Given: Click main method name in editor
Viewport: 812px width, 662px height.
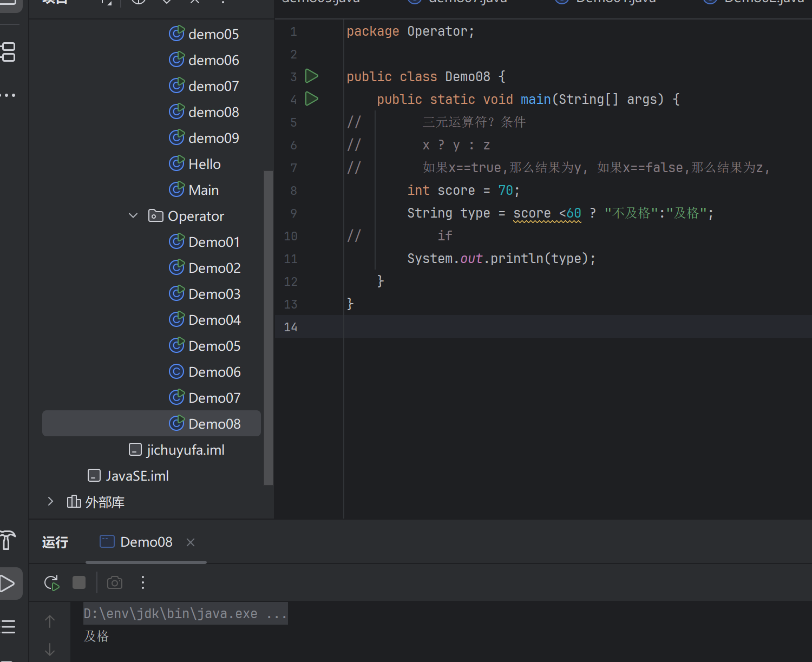Looking at the screenshot, I should tap(536, 100).
